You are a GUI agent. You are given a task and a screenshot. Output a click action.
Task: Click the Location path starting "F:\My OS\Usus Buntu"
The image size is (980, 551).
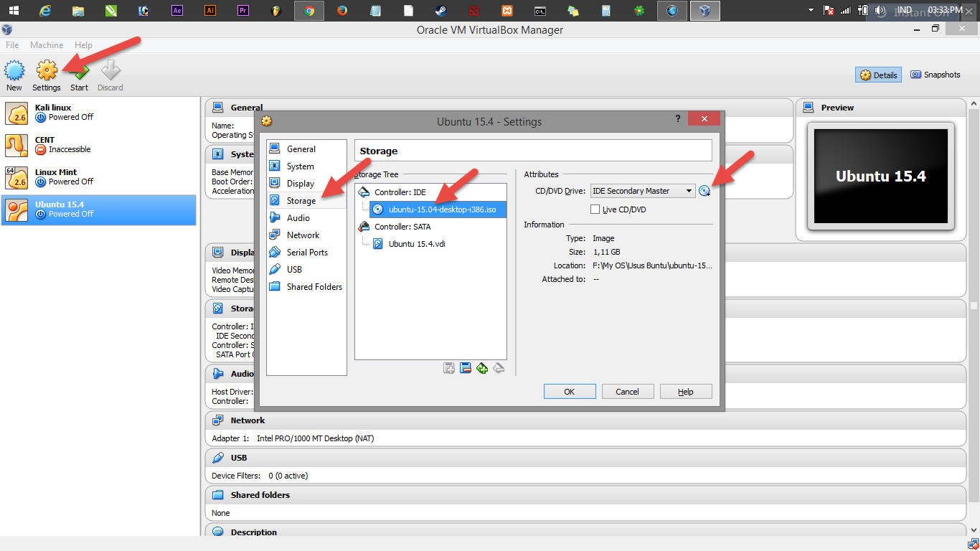pyautogui.click(x=653, y=265)
